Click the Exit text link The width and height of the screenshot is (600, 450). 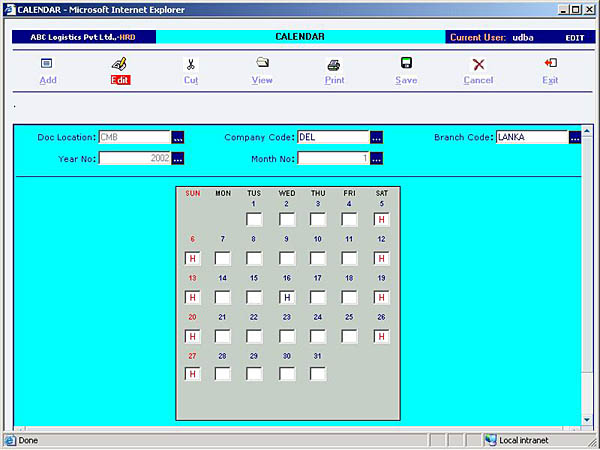point(550,80)
